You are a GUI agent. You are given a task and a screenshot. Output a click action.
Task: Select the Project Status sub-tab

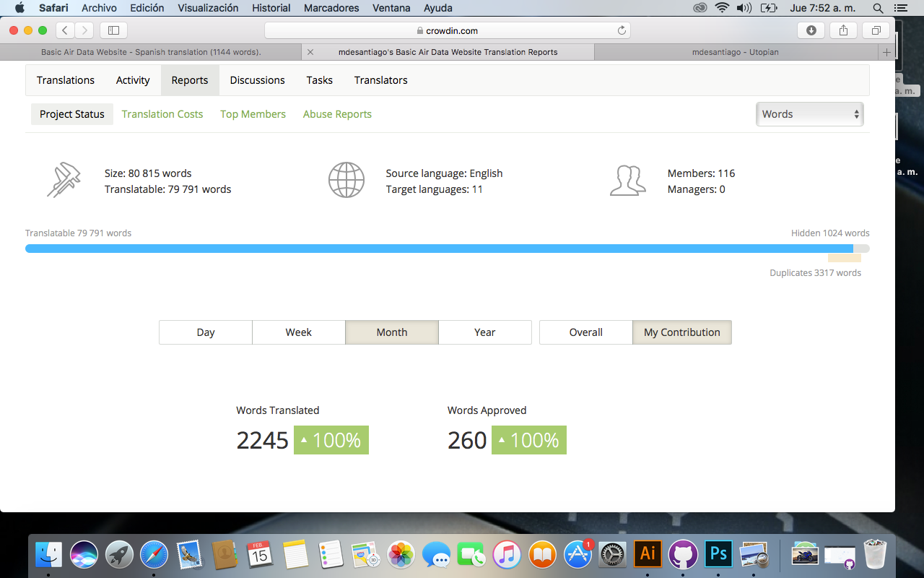pos(72,114)
